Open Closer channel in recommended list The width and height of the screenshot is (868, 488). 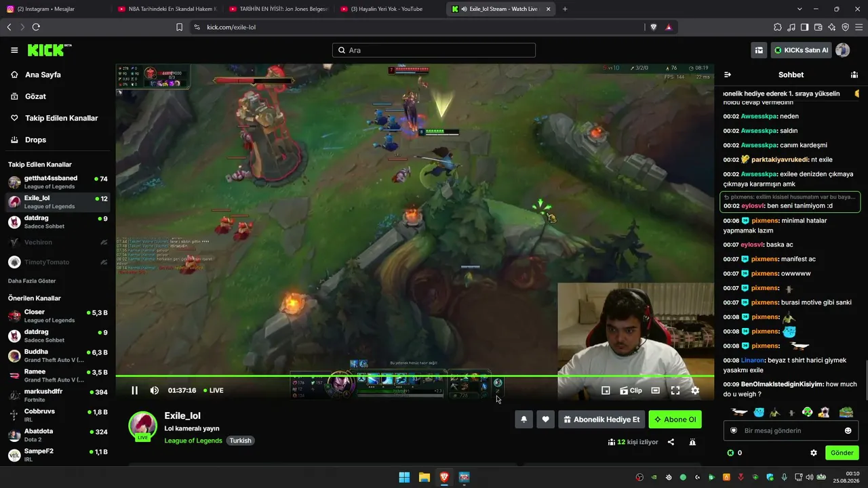pos(58,316)
